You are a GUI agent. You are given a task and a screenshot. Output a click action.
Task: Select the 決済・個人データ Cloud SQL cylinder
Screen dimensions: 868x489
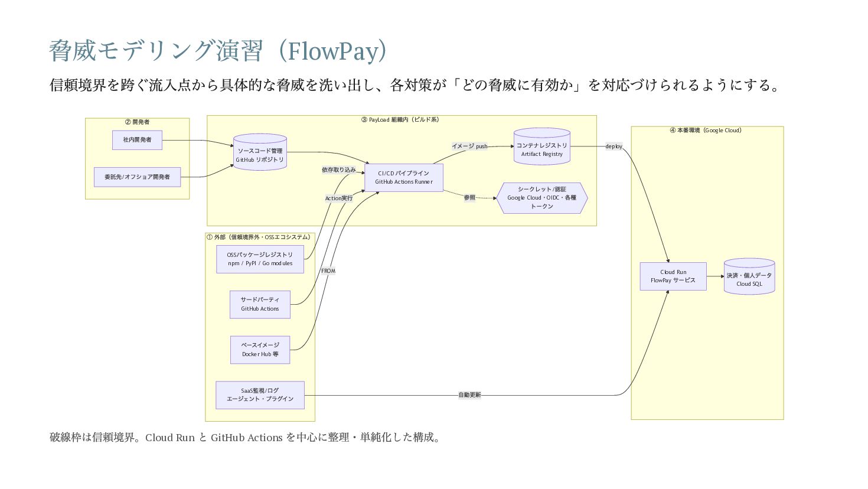coord(749,277)
